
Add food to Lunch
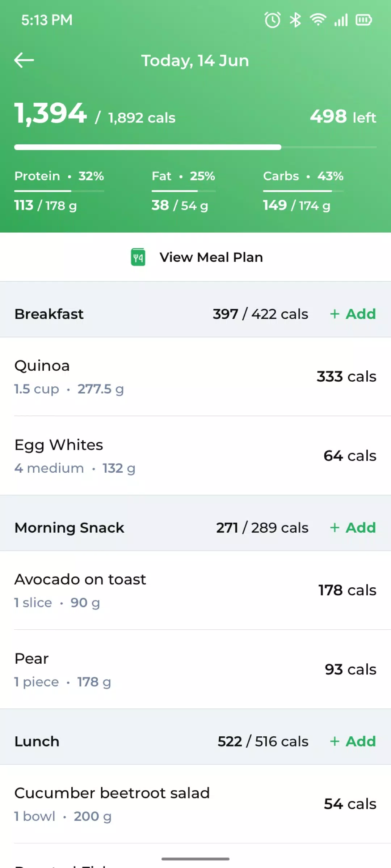point(353,741)
